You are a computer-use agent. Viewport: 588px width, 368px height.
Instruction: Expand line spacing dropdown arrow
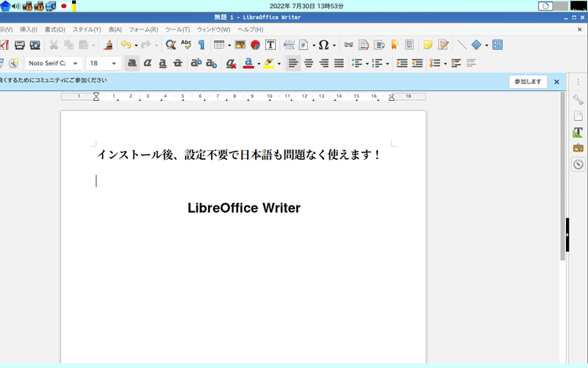445,63
